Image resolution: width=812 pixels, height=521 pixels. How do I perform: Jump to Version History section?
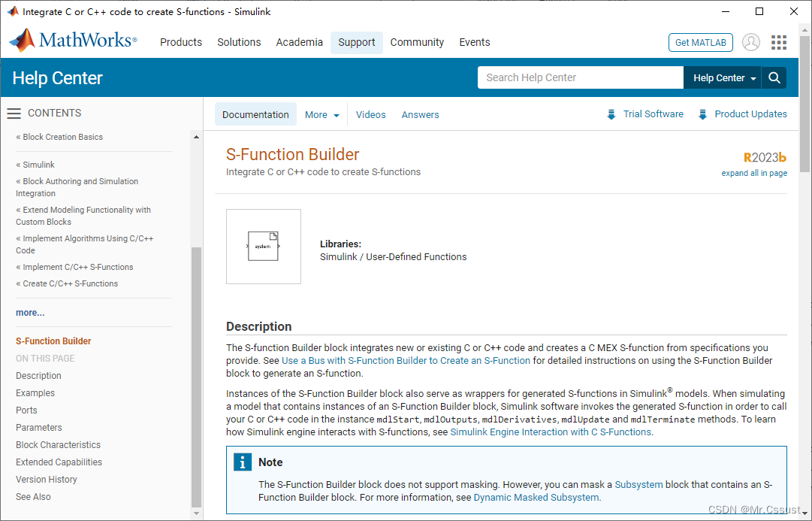coord(46,480)
